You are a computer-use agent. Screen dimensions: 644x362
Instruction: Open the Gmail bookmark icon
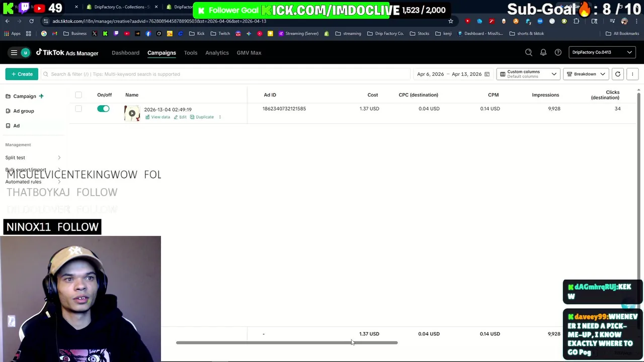[54, 34]
